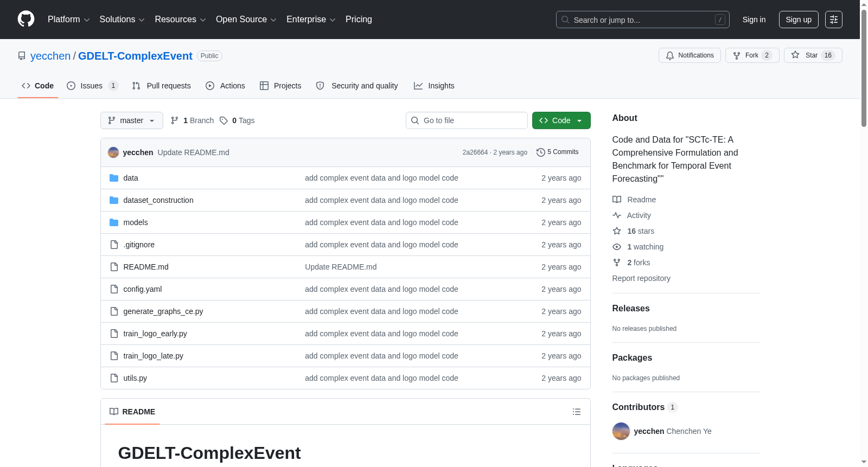Click the train_logo_late.py file icon

click(x=114, y=356)
